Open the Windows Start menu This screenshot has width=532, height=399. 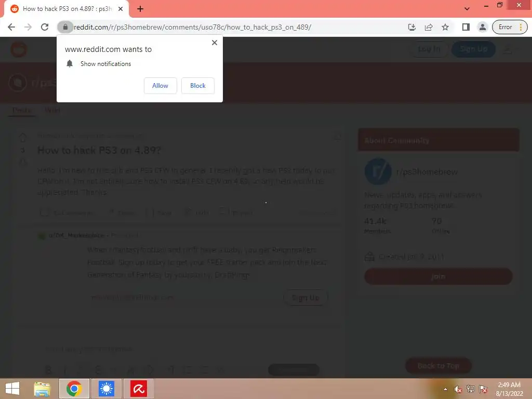12,389
